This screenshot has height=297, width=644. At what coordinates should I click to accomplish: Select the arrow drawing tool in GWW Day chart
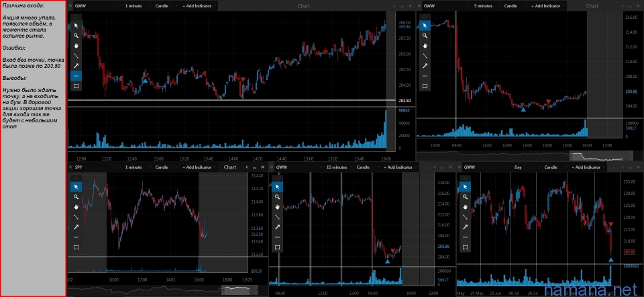pyautogui.click(x=465, y=227)
